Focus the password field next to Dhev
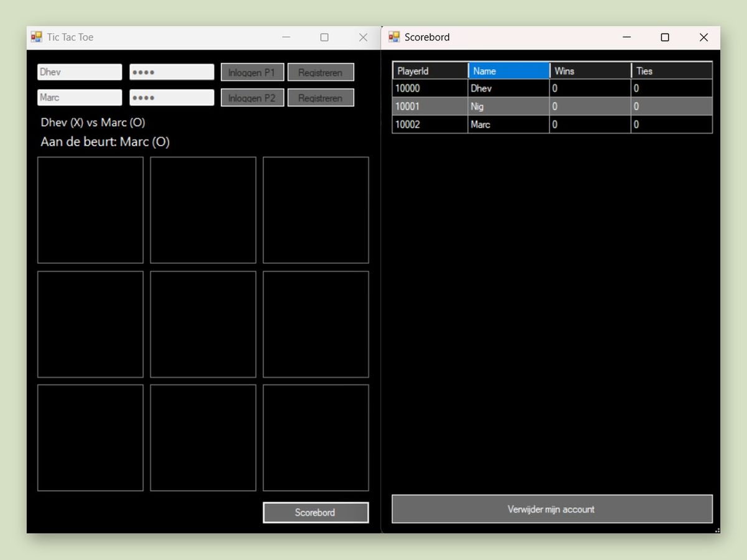The height and width of the screenshot is (560, 747). tap(172, 72)
